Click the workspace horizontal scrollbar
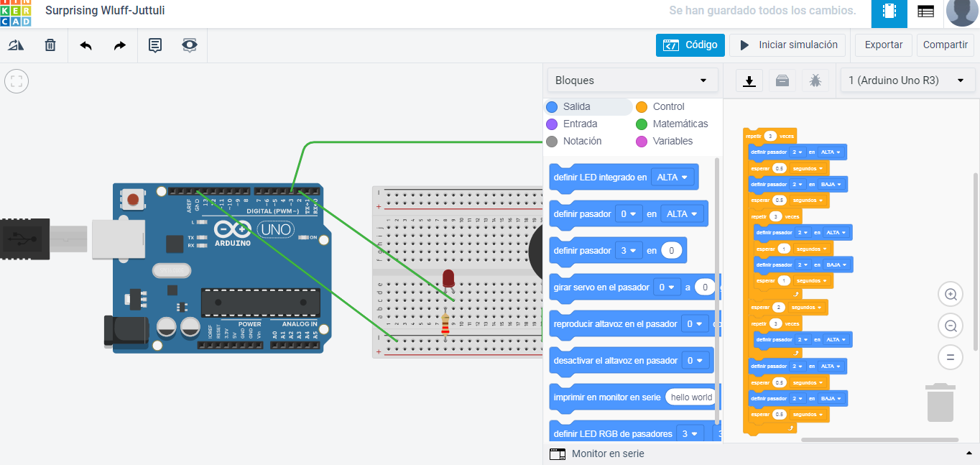This screenshot has width=980, height=465. click(x=879, y=439)
